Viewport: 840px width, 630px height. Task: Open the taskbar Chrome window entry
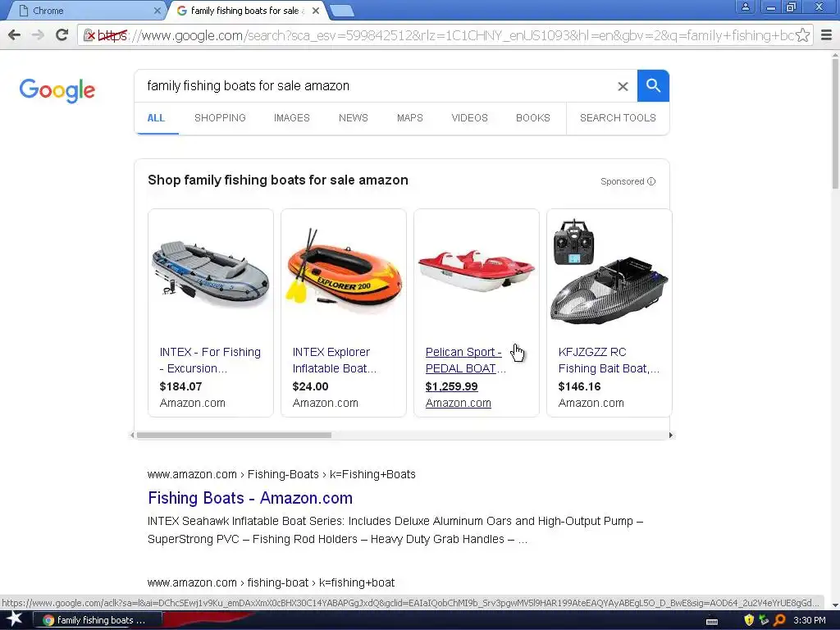[x=98, y=620]
